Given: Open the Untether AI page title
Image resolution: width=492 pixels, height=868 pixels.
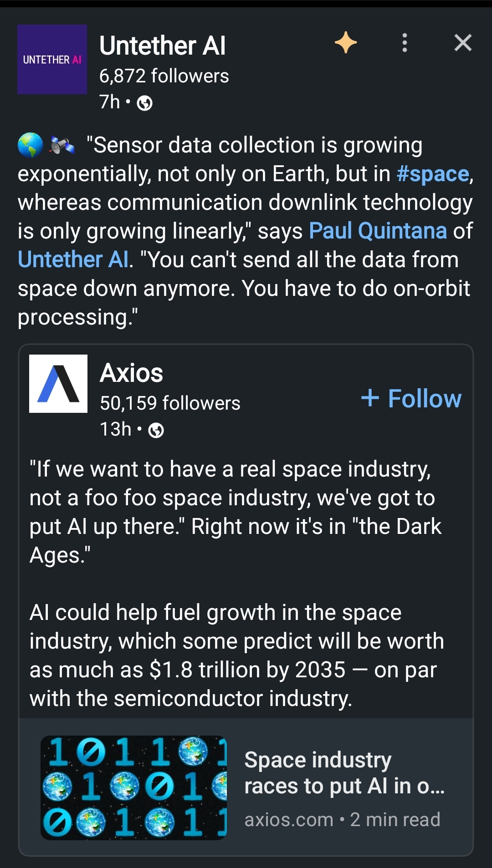Looking at the screenshot, I should tap(162, 46).
